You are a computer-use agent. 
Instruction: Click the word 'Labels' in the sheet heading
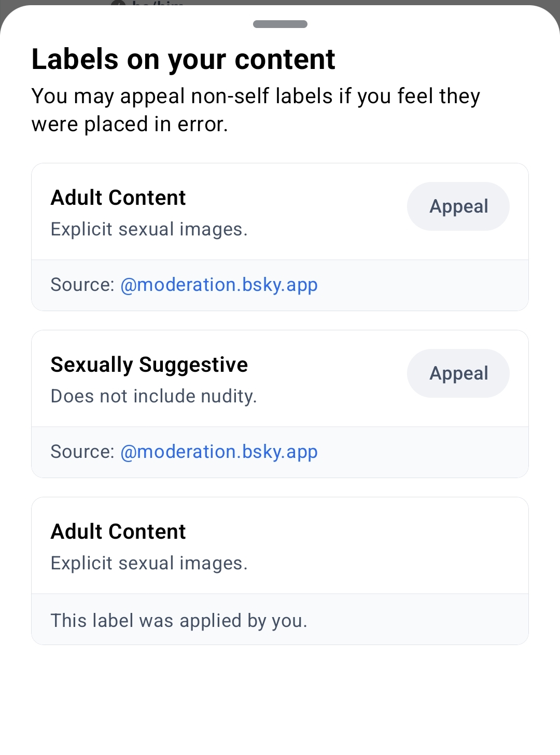pyautogui.click(x=75, y=59)
